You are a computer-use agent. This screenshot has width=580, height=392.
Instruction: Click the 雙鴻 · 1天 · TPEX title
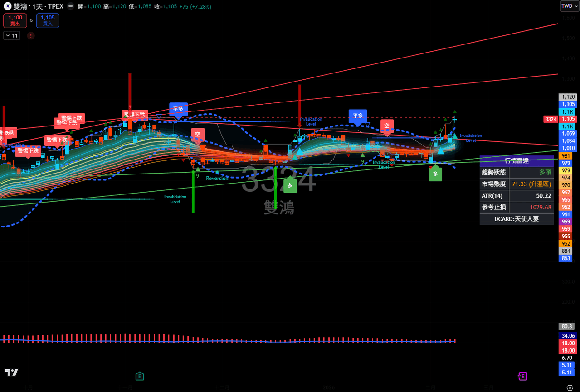tap(38, 7)
